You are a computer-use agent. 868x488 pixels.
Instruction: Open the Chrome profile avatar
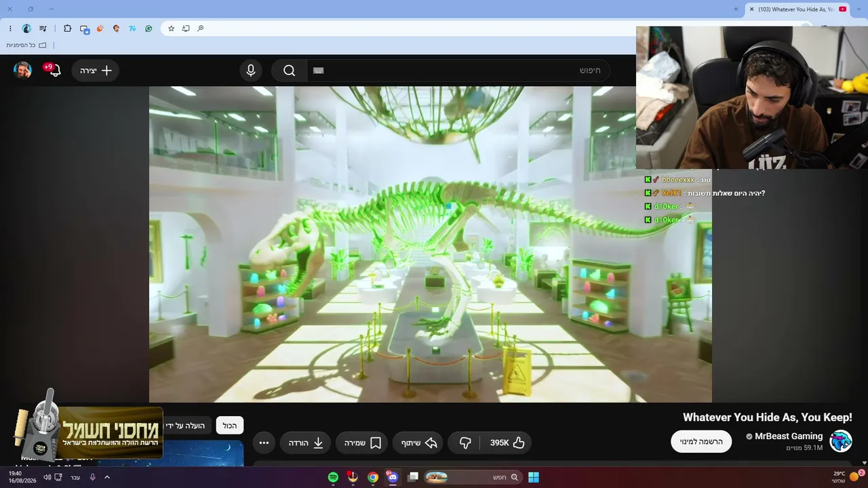(x=26, y=28)
